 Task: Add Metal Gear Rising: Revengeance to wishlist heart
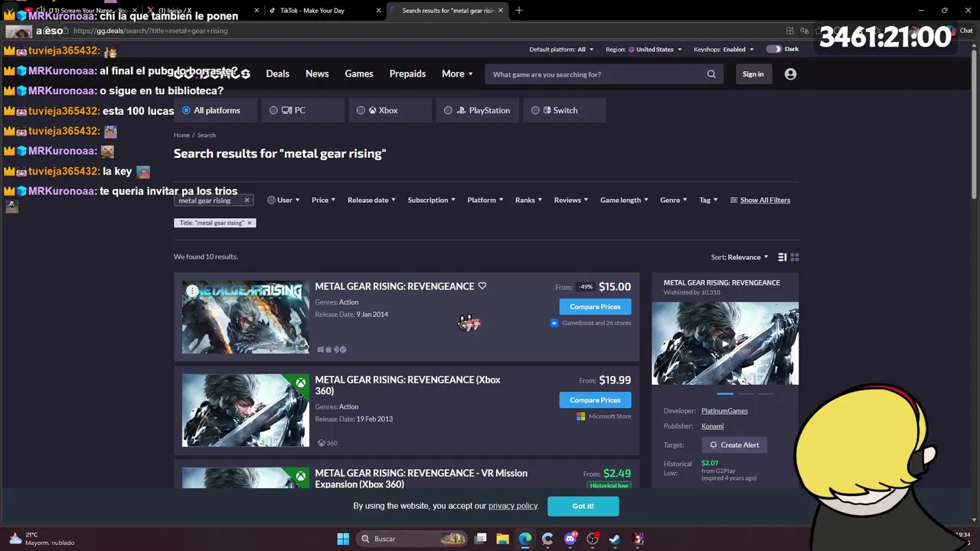coord(482,285)
